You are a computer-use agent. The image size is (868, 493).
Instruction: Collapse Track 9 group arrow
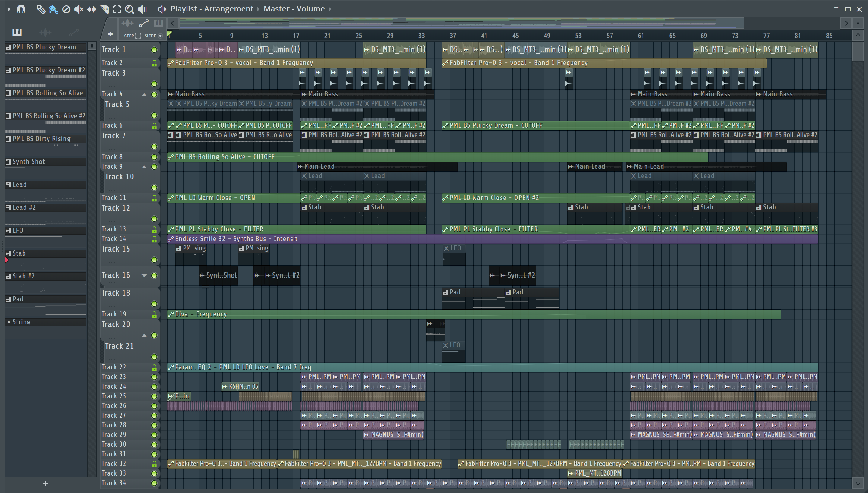coord(144,167)
